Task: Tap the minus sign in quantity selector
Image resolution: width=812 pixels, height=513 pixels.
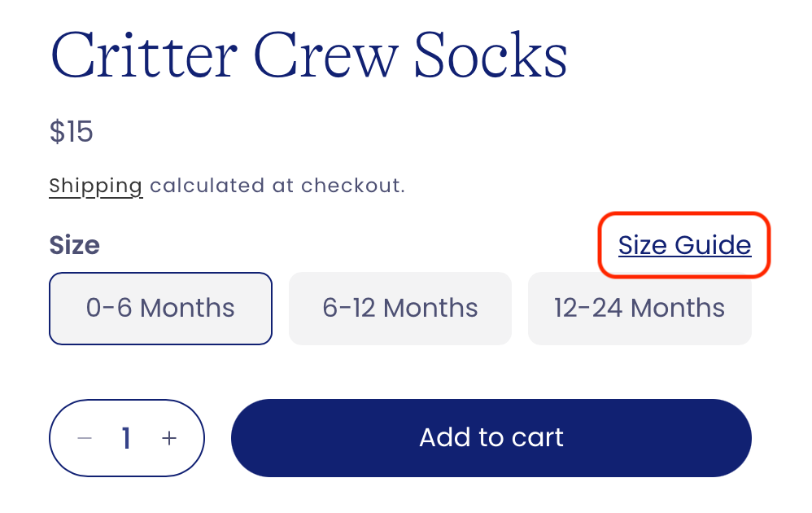Action: point(85,438)
